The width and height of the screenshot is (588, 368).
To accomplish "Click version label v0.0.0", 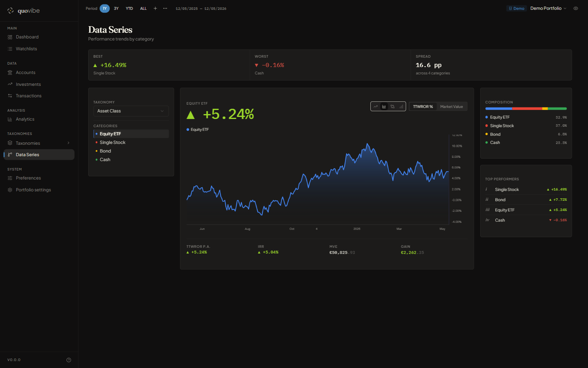I will coord(14,360).
